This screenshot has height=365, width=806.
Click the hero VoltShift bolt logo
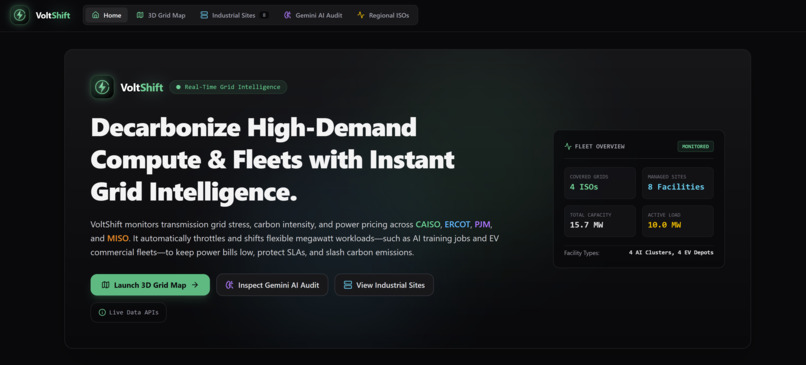(x=102, y=87)
